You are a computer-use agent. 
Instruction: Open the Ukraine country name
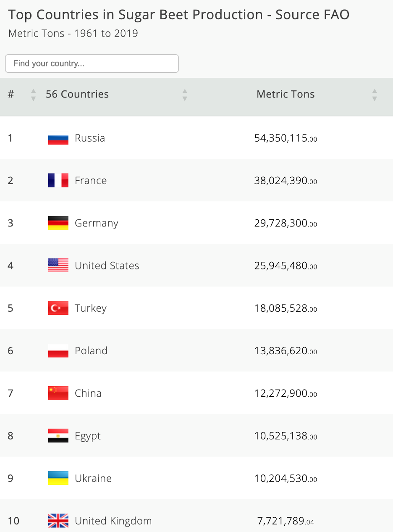pyautogui.click(x=93, y=478)
